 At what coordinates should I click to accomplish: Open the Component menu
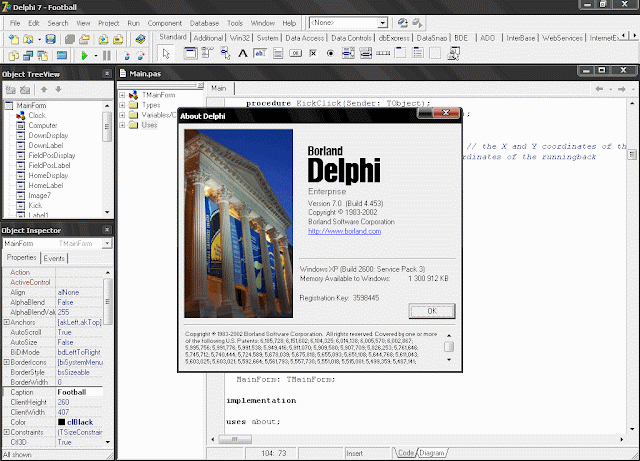165,23
